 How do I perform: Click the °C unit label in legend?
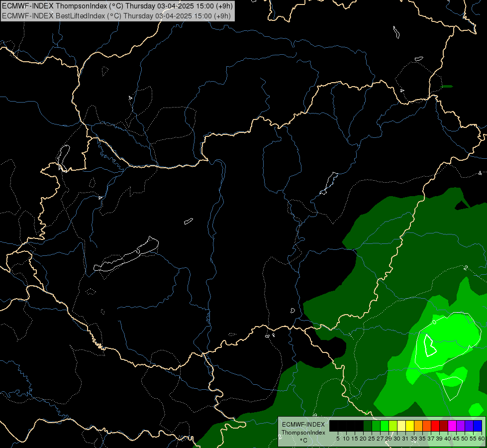click(x=304, y=441)
